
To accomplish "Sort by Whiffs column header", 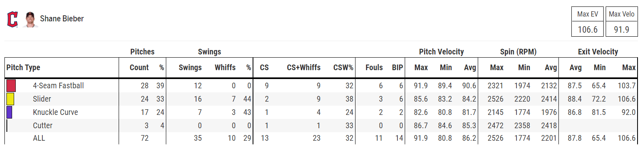I will [x=225, y=67].
